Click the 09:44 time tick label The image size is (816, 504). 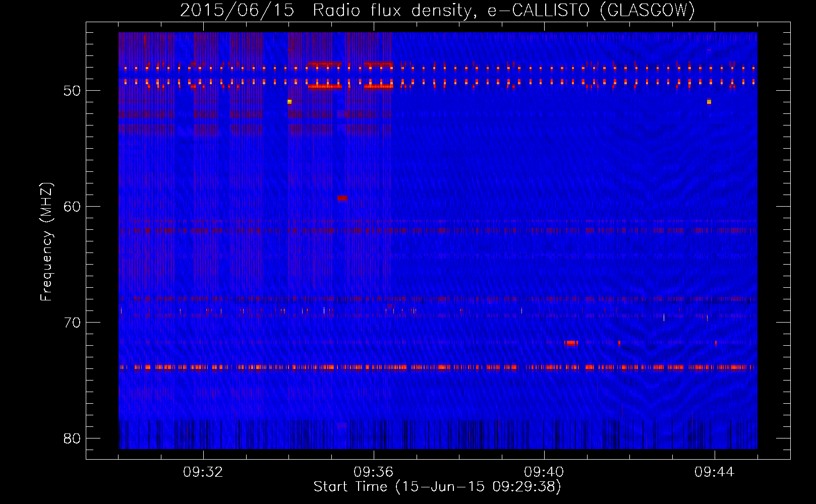point(715,472)
